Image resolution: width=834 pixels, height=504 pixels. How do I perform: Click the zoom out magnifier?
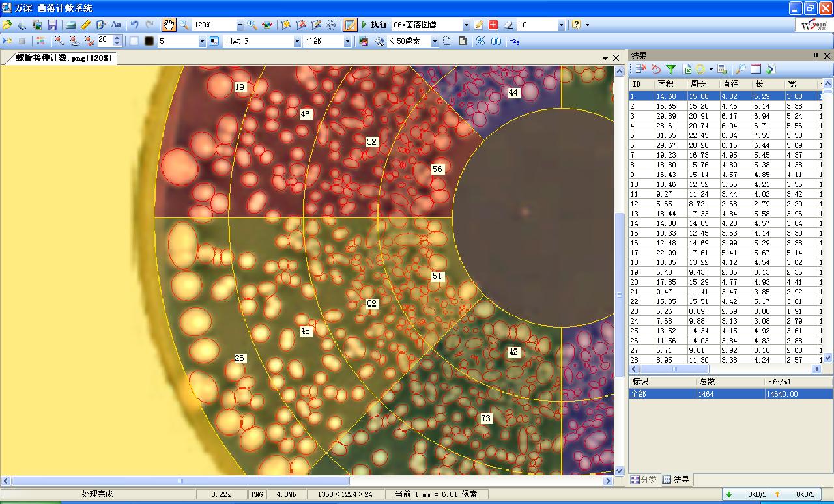pos(184,25)
